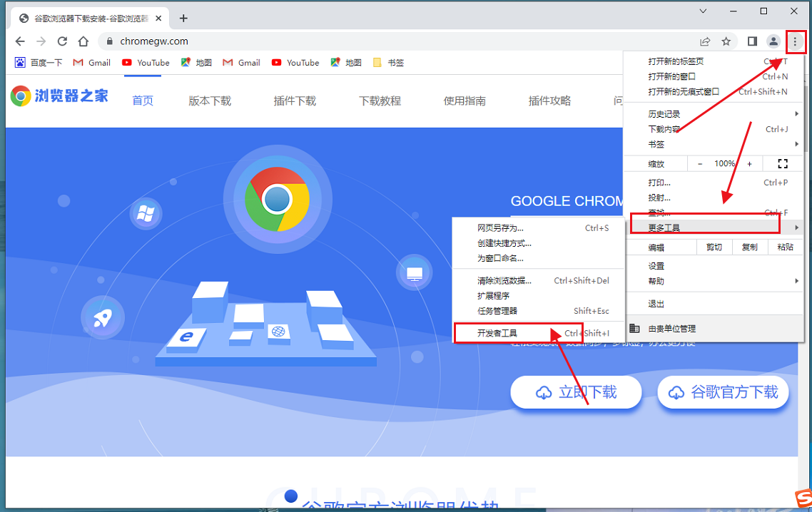812x512 pixels.
Task: Choose 清除浏览数据... in submenu
Action: [539, 280]
